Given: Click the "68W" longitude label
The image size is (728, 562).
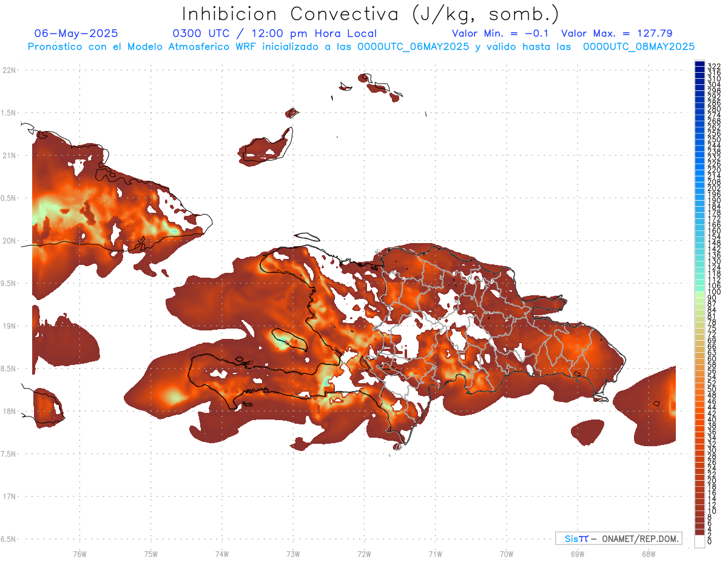Looking at the screenshot, I should click(x=648, y=554).
